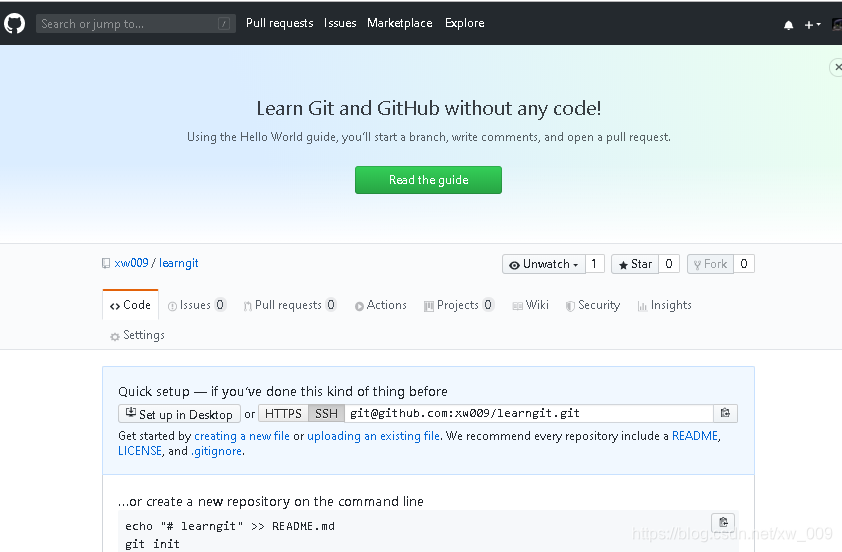842x552 pixels.
Task: Click Set up in Desktop button
Action: [179, 414]
